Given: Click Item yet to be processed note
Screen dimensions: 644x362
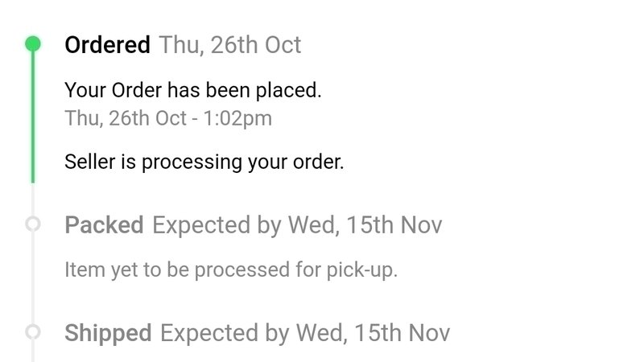Looking at the screenshot, I should click(x=231, y=269).
